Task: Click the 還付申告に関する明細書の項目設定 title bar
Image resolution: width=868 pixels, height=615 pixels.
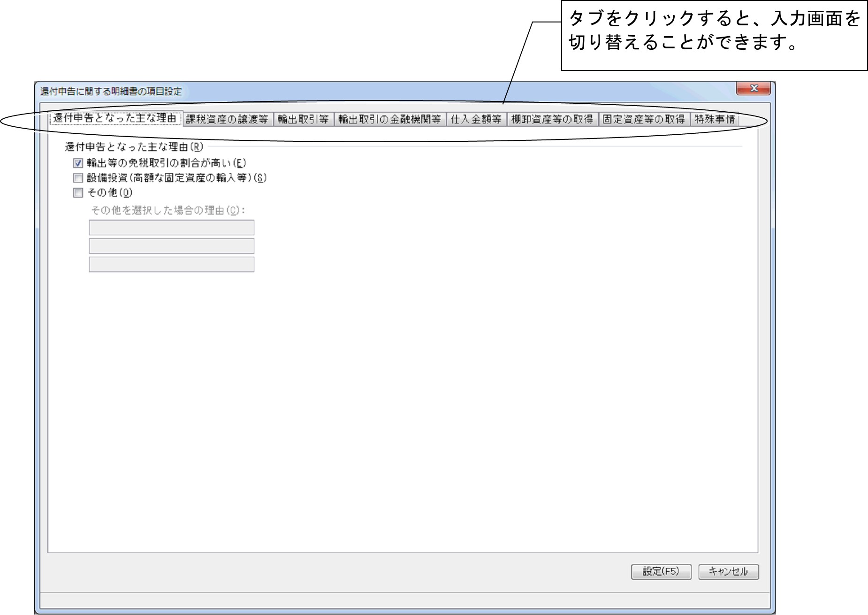Action: point(328,92)
